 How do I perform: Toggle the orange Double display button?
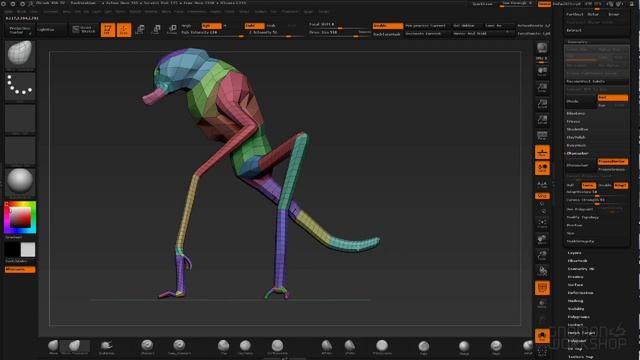(387, 26)
